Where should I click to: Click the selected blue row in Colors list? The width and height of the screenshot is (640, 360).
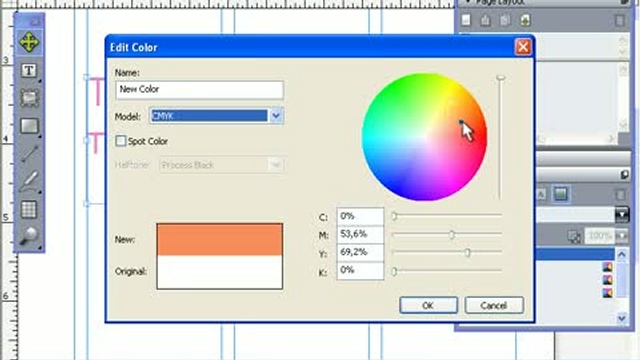pyautogui.click(x=576, y=254)
